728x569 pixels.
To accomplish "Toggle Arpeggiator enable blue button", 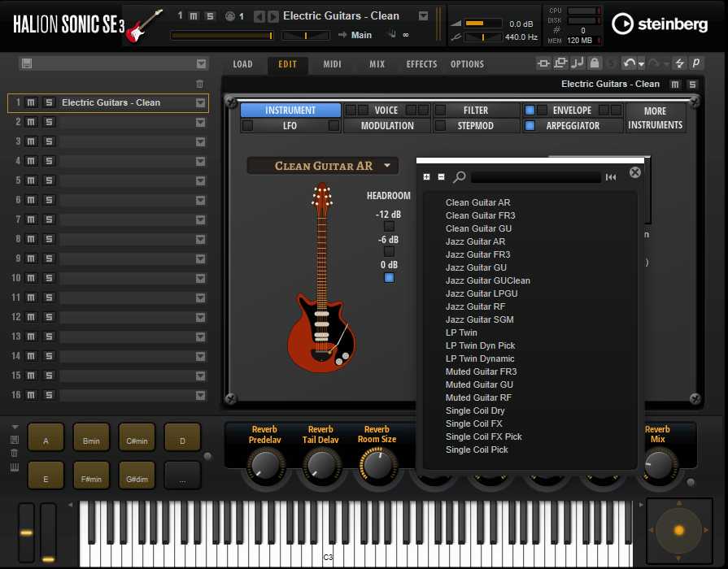I will click(530, 125).
